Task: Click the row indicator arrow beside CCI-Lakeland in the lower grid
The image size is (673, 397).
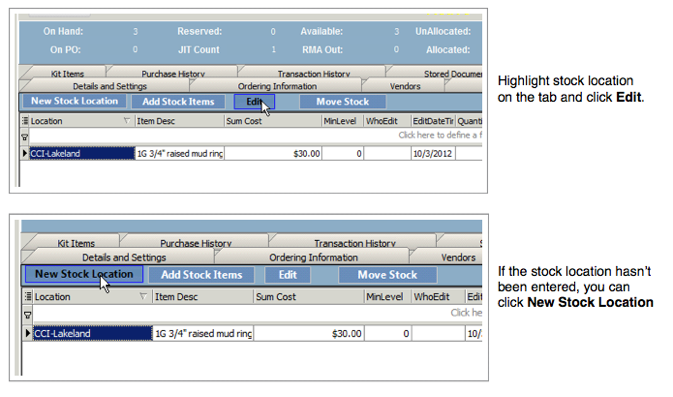Action: coord(28,333)
